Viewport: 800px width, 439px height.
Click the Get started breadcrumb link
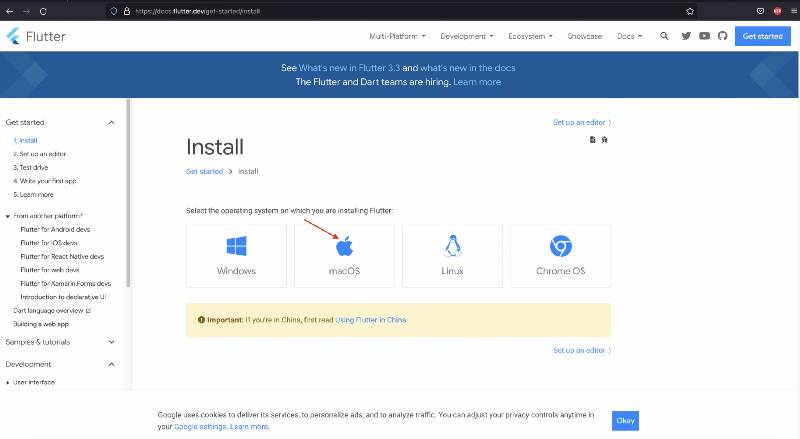(x=204, y=172)
